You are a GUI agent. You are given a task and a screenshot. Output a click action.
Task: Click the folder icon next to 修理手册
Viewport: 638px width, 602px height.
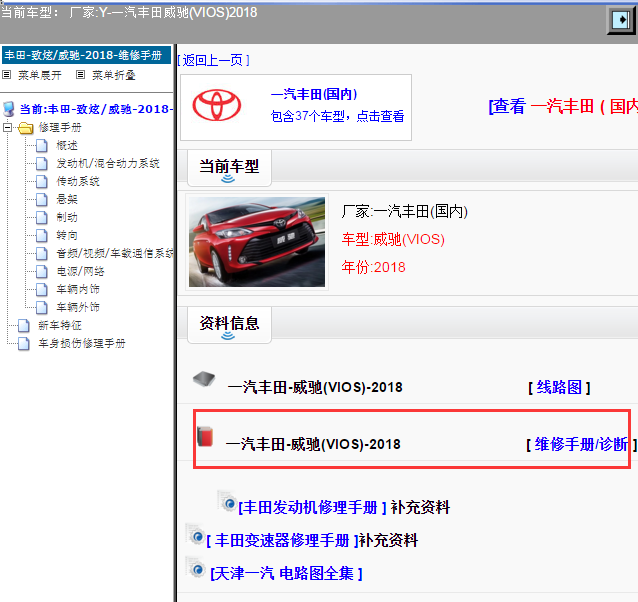tap(26, 128)
